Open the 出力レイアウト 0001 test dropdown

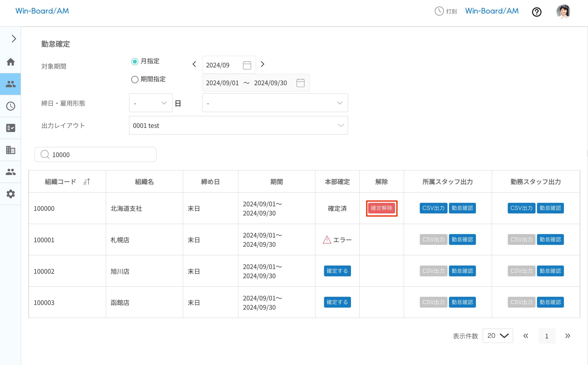point(238,125)
